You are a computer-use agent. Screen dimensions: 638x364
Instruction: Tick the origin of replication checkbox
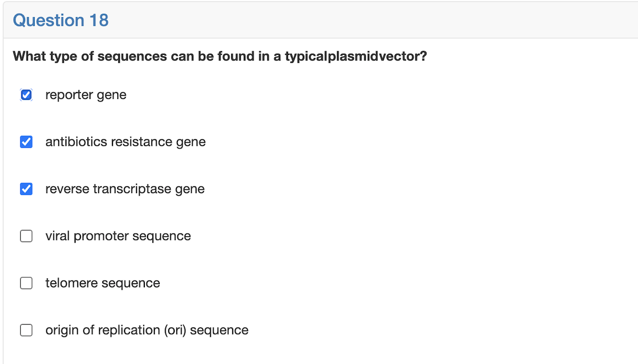(26, 330)
